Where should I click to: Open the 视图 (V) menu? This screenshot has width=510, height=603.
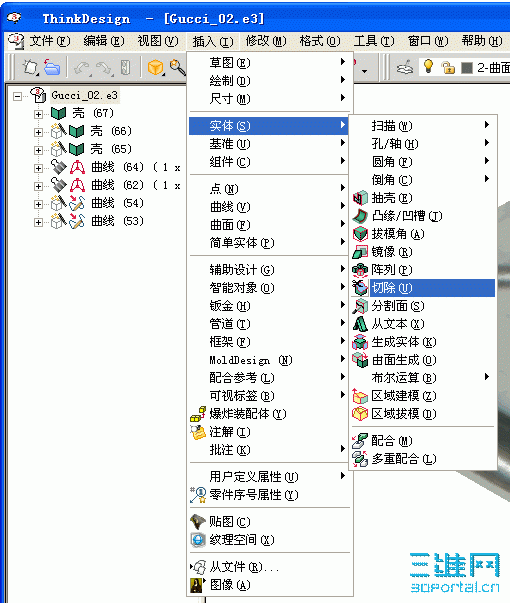tap(158, 40)
